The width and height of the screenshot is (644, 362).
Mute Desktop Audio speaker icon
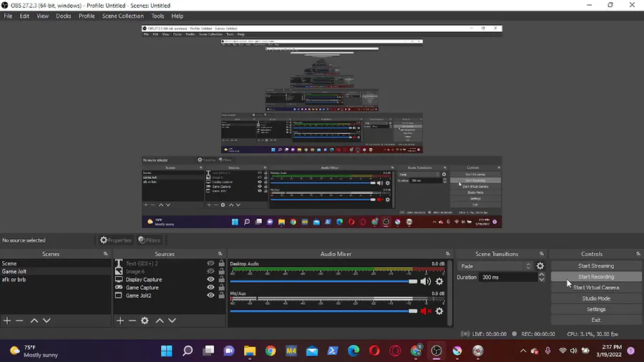coord(426,282)
